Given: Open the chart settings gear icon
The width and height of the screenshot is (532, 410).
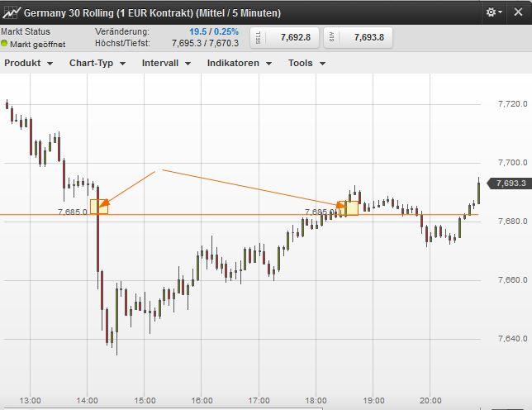Looking at the screenshot, I should [491, 12].
